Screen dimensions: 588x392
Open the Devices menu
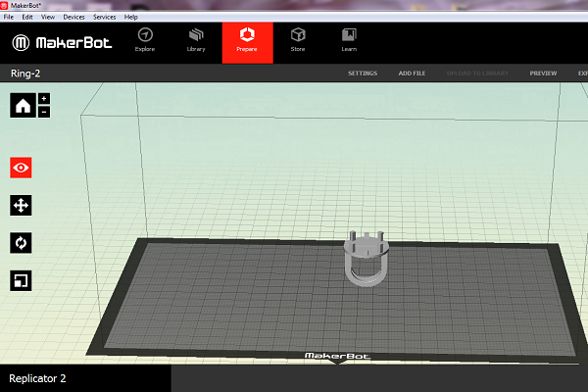click(x=73, y=17)
